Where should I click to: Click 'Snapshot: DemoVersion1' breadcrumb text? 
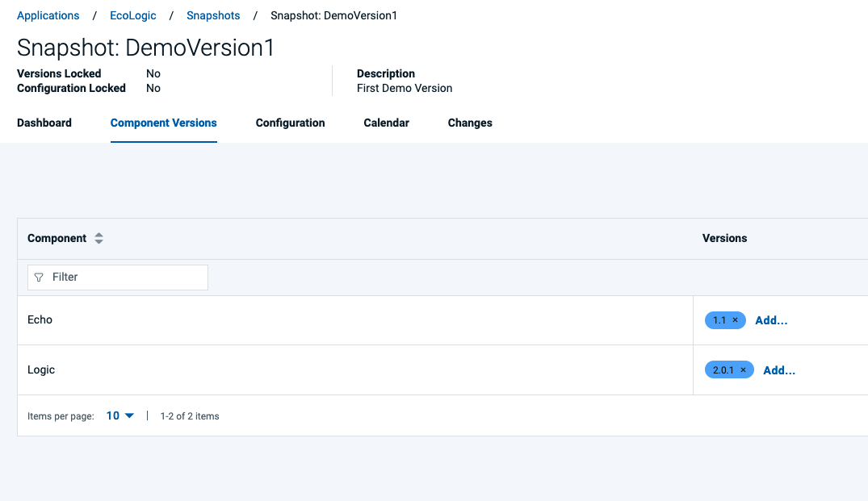click(333, 15)
